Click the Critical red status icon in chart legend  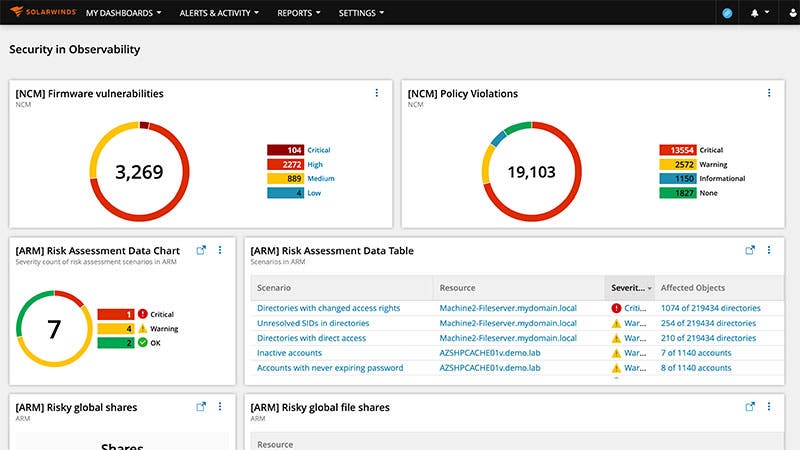[143, 314]
